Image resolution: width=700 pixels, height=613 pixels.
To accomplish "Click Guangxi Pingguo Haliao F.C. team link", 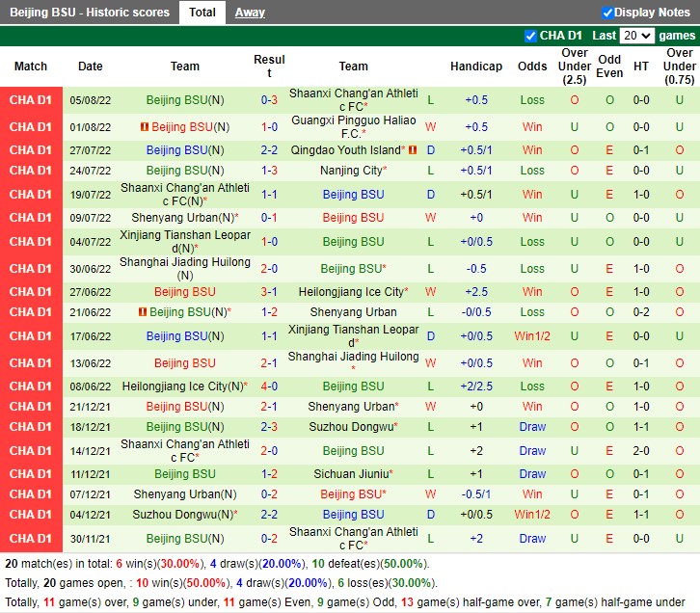I will click(353, 127).
